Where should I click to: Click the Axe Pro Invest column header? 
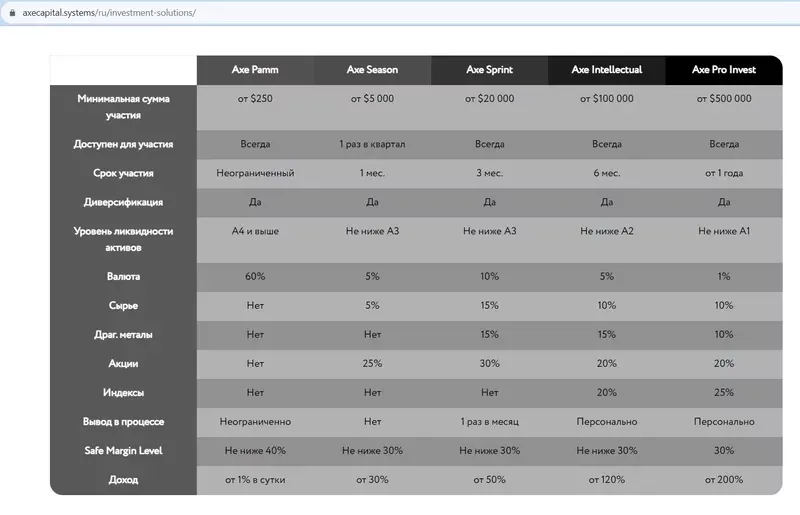coord(724,70)
